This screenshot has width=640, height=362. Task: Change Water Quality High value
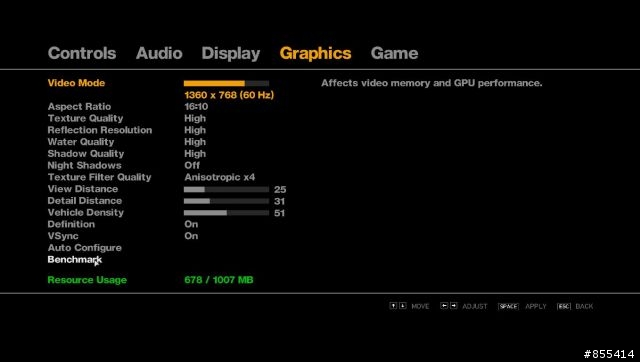pyautogui.click(x=195, y=142)
